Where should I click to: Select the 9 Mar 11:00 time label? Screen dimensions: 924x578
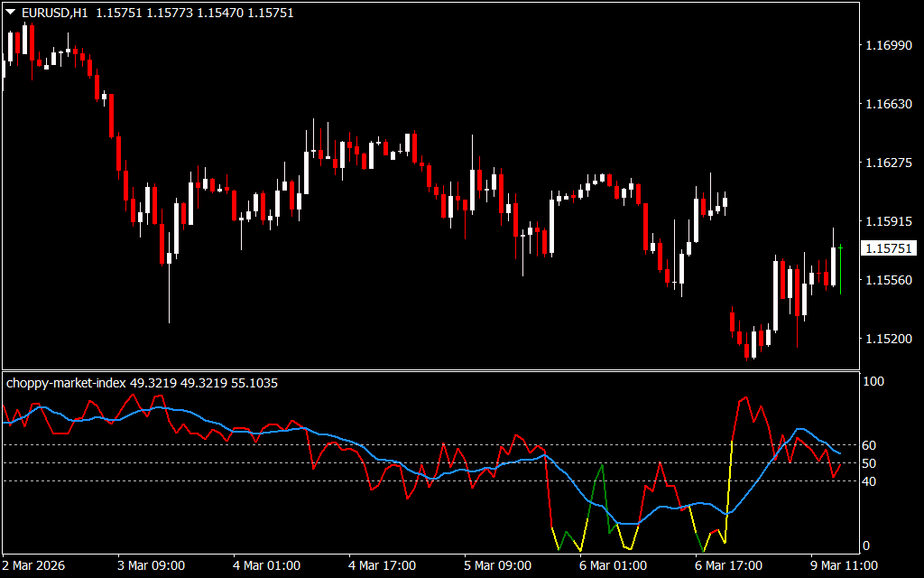click(x=845, y=565)
